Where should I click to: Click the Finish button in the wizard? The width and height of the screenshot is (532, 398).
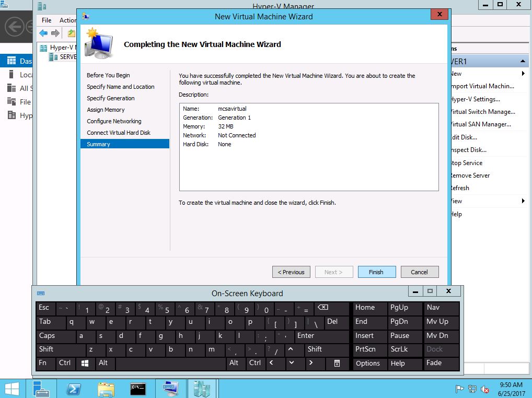[376, 272]
